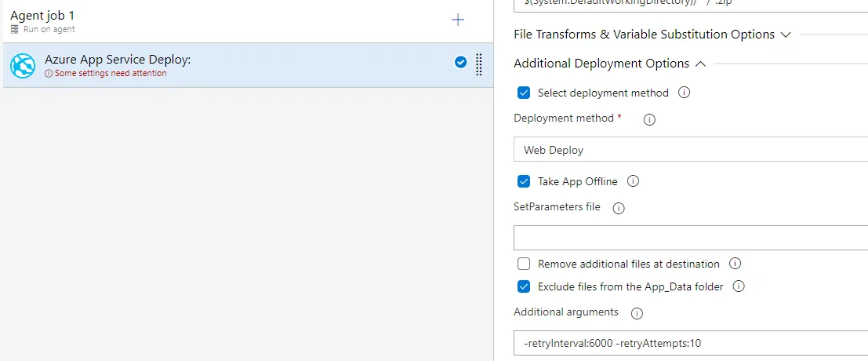Click info icon next to Additional arguments
The height and width of the screenshot is (361, 868).
tap(637, 313)
